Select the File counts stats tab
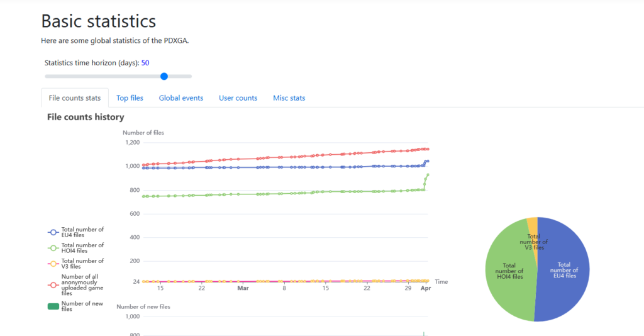Screen dimensions: 644x336 tap(75, 98)
